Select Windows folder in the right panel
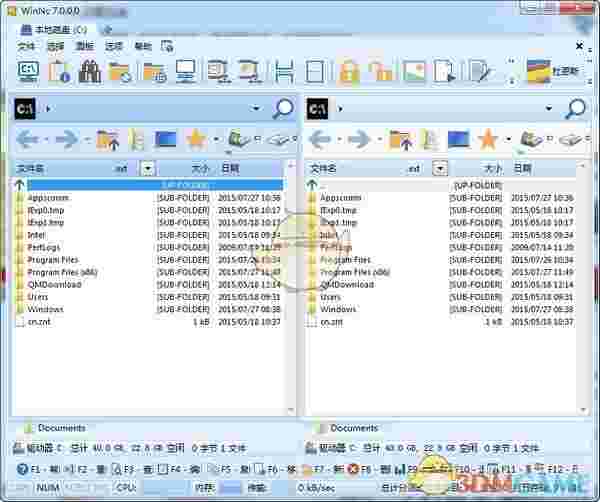Image resolution: width=600 pixels, height=502 pixels. 338,309
